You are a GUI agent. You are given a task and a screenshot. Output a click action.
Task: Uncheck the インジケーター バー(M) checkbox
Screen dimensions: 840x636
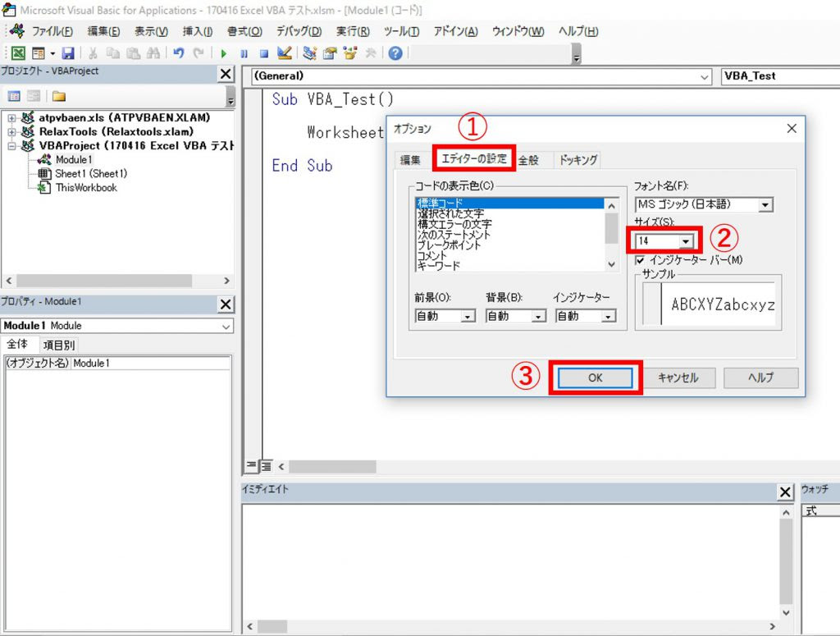(640, 259)
